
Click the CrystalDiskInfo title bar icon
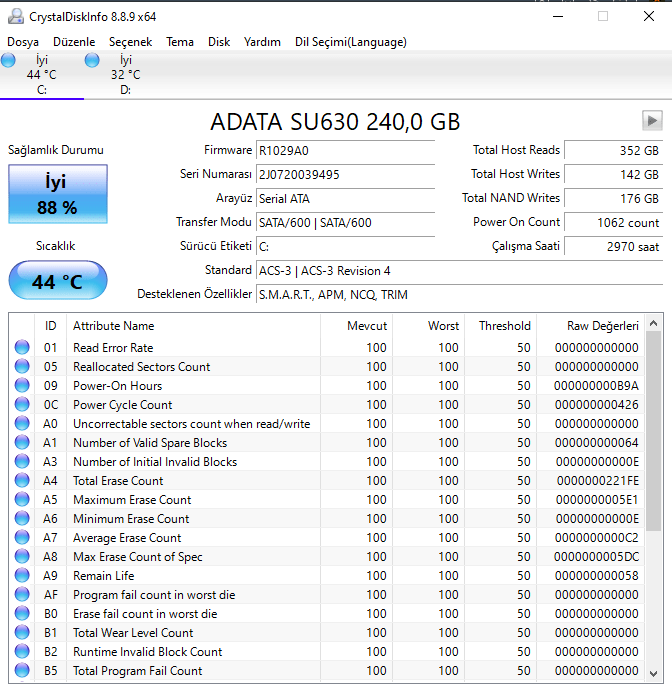coord(16,16)
